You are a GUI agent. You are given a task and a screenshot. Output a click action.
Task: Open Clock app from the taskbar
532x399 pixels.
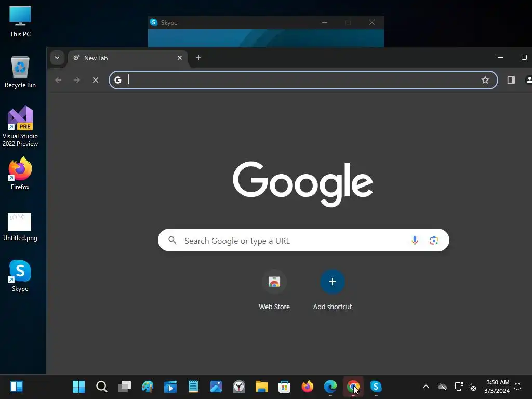click(239, 387)
